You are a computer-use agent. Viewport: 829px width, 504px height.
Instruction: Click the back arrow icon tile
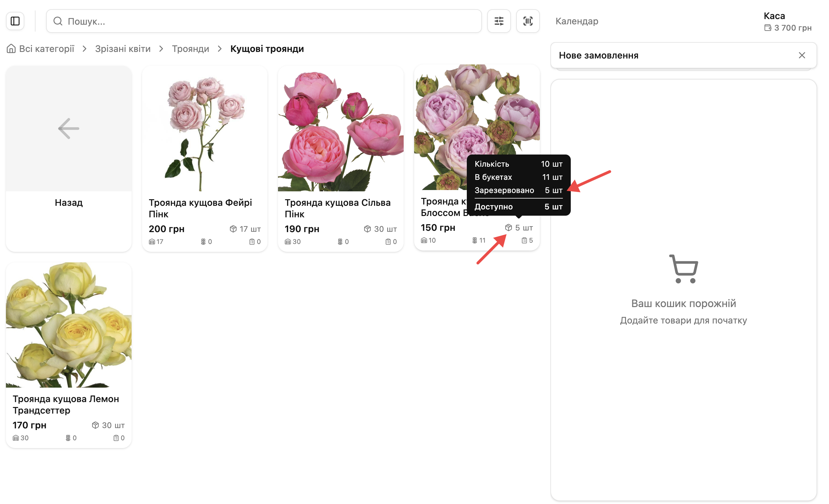pyautogui.click(x=69, y=130)
